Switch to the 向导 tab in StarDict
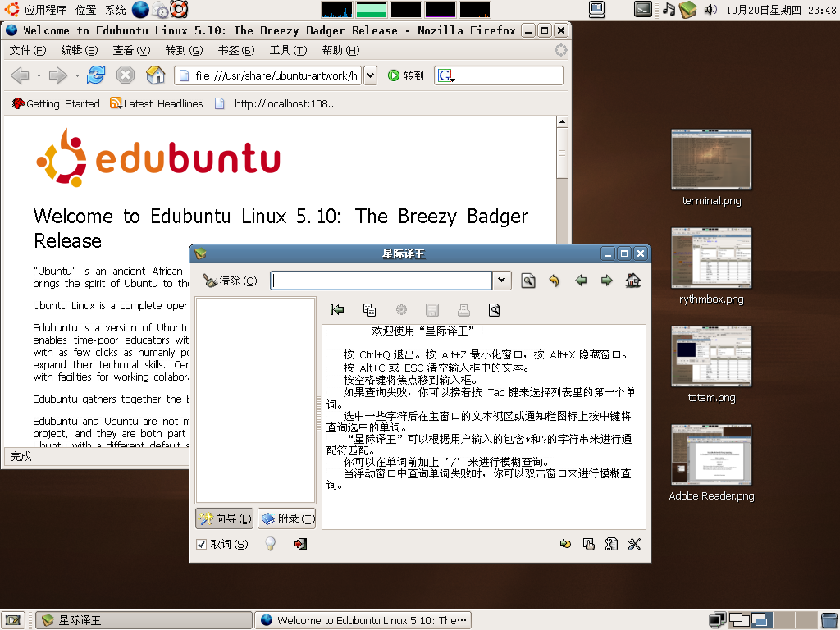The image size is (840, 630). pos(225,518)
